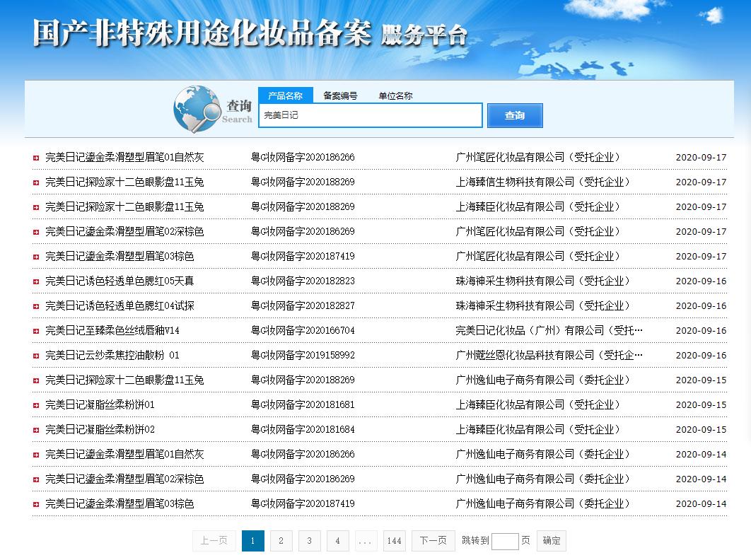This screenshot has height=560, width=751.
Task: Click the arrow icon before 完美日记探险家十二色眼影盘11玉兔
Action: (35, 182)
